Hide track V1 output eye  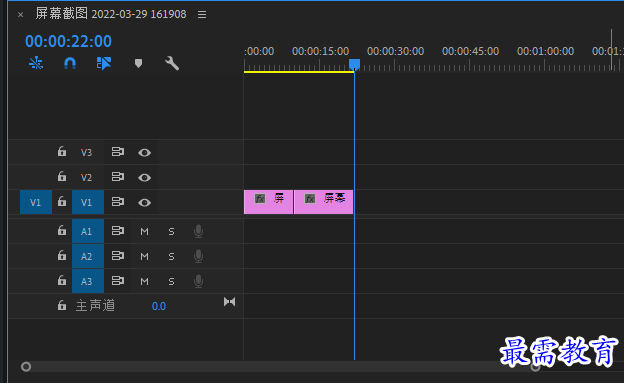pyautogui.click(x=144, y=203)
